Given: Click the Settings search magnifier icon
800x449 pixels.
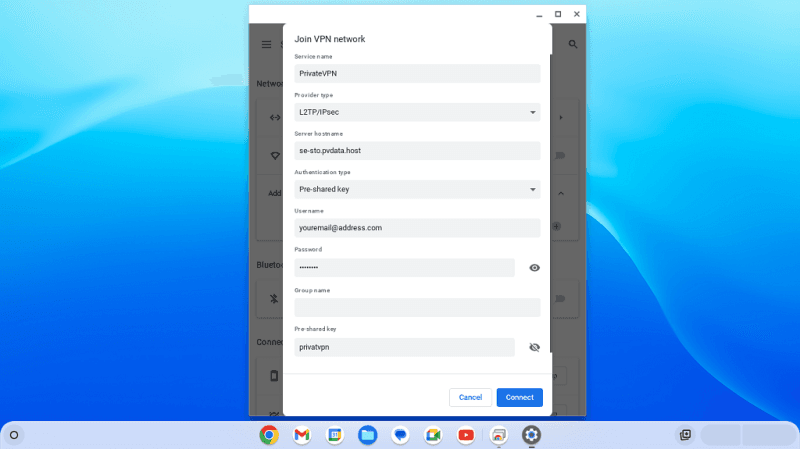Looking at the screenshot, I should 573,44.
